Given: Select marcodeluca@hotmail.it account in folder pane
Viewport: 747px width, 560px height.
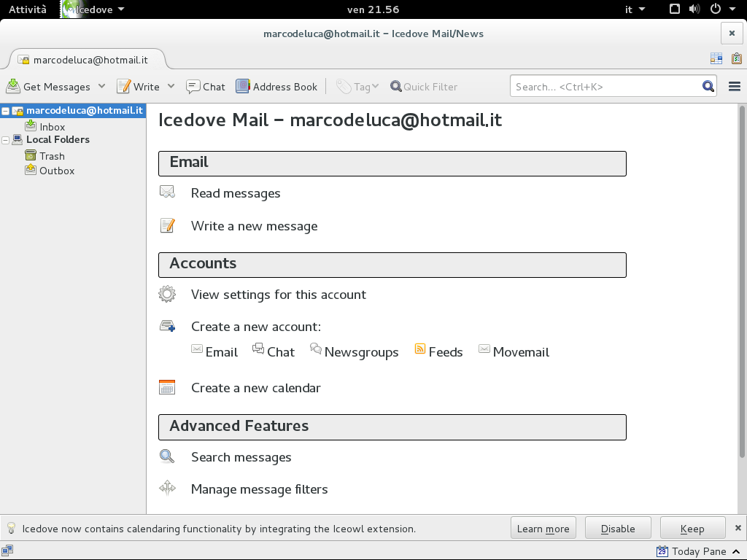Looking at the screenshot, I should (x=85, y=111).
